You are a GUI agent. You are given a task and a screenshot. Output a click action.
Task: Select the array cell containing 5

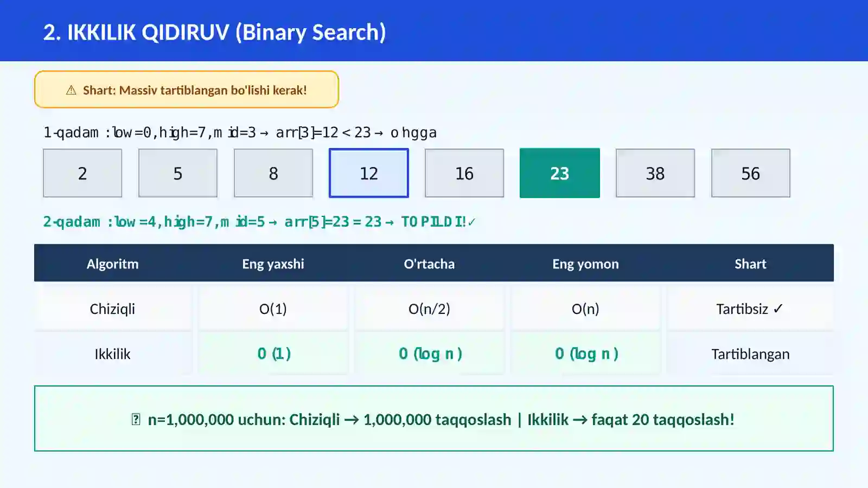pos(178,173)
